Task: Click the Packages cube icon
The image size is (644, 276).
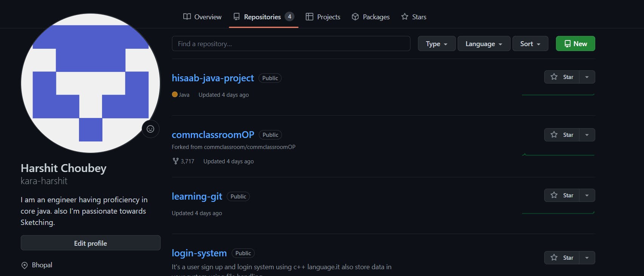Action: coord(355,17)
